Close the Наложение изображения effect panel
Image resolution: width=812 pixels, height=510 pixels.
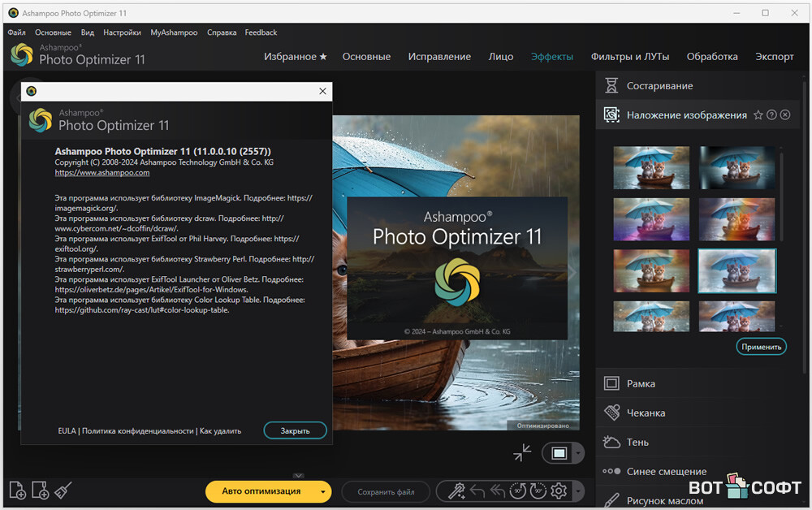point(785,115)
